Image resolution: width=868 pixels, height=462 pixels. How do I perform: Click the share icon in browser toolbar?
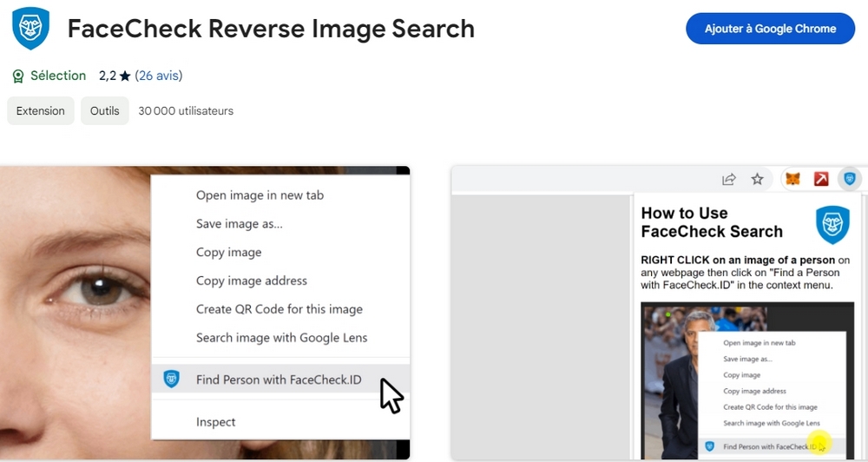(x=729, y=179)
